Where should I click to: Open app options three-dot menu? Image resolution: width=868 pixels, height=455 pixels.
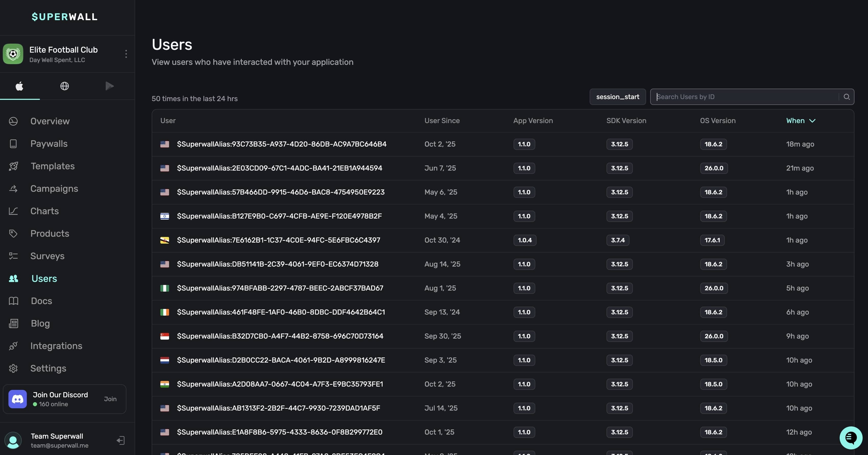(126, 54)
